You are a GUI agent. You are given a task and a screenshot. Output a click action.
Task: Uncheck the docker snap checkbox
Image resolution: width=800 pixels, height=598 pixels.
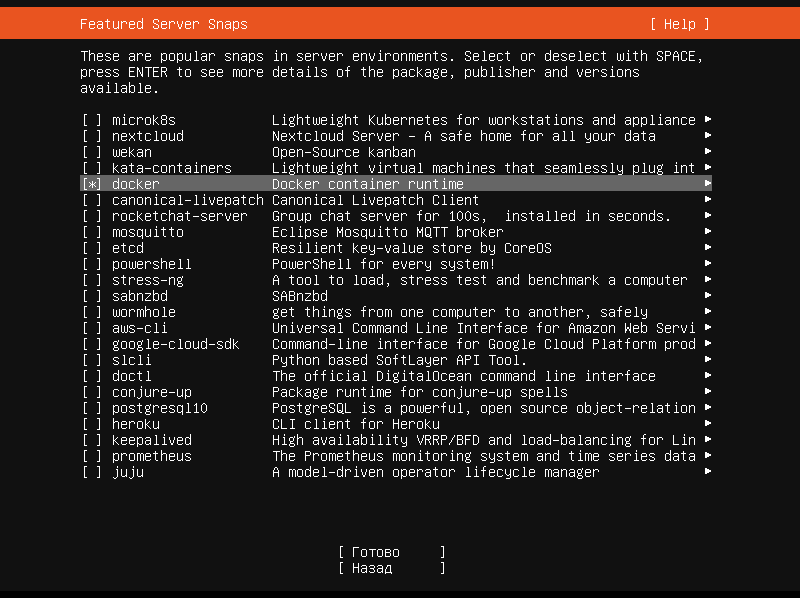(92, 184)
